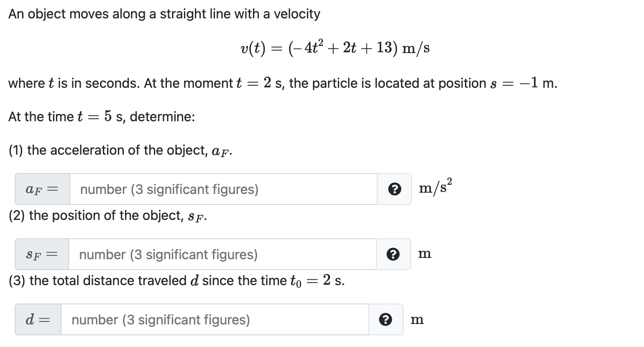Image resolution: width=644 pixels, height=347 pixels.
Task: Click the help icon for acceleration answer
Action: [394, 189]
